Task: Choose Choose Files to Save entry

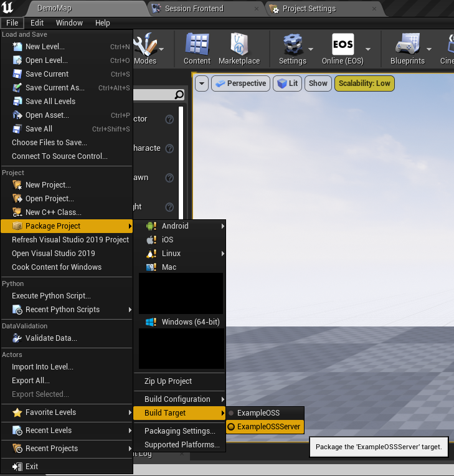Action: tap(67, 143)
